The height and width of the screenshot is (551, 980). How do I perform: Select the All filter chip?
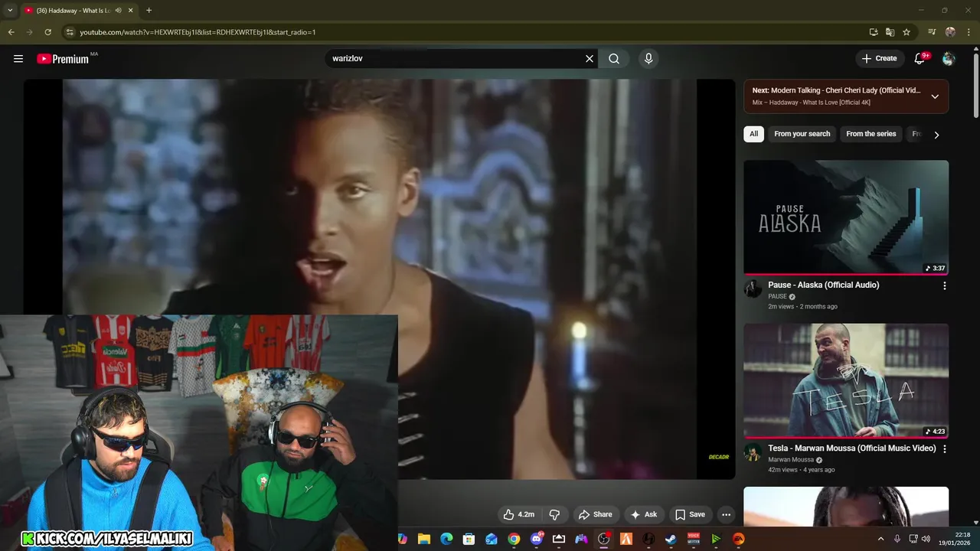click(x=753, y=134)
